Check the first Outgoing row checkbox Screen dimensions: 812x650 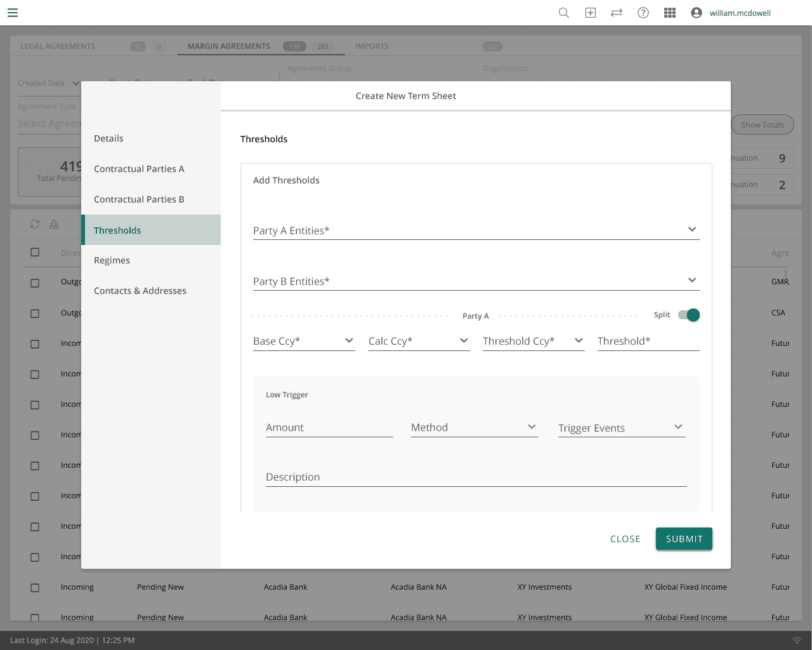tap(35, 282)
